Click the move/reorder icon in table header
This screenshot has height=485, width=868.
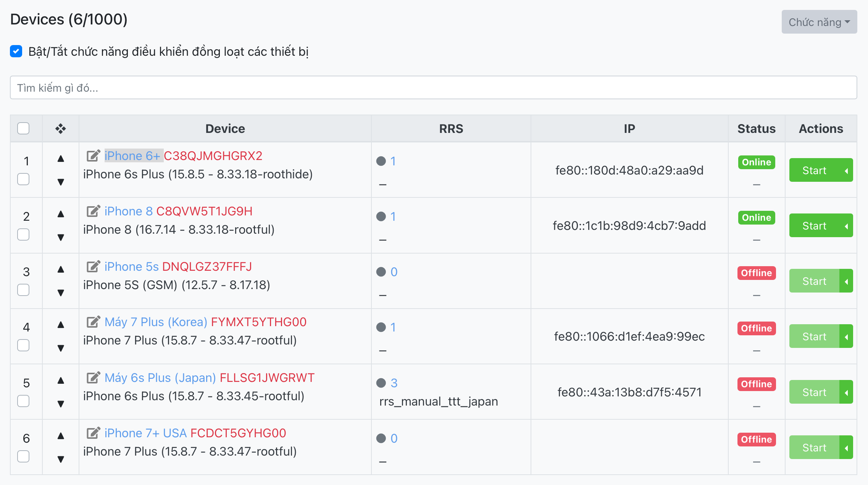coord(61,129)
